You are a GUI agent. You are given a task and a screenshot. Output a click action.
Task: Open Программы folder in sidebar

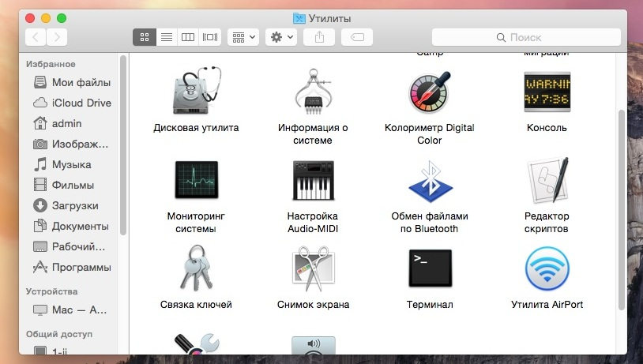[72, 267]
